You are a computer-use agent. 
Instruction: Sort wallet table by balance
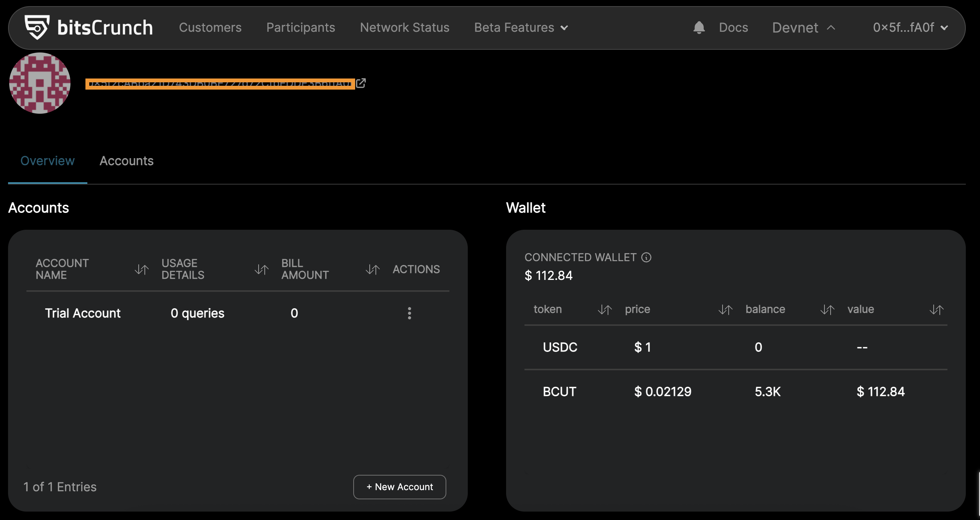pos(827,309)
